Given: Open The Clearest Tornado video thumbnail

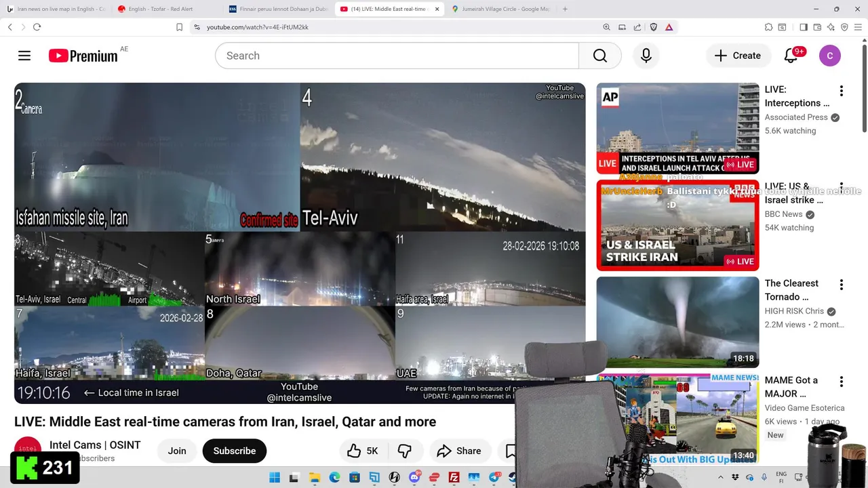Looking at the screenshot, I should tap(677, 322).
